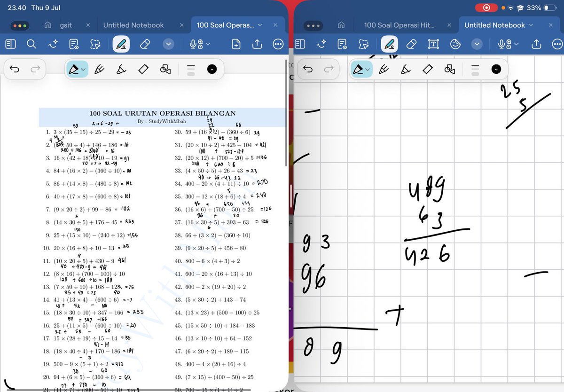The width and height of the screenshot is (564, 392).
Task: Expand pen type options in left window
Action: coord(84,70)
